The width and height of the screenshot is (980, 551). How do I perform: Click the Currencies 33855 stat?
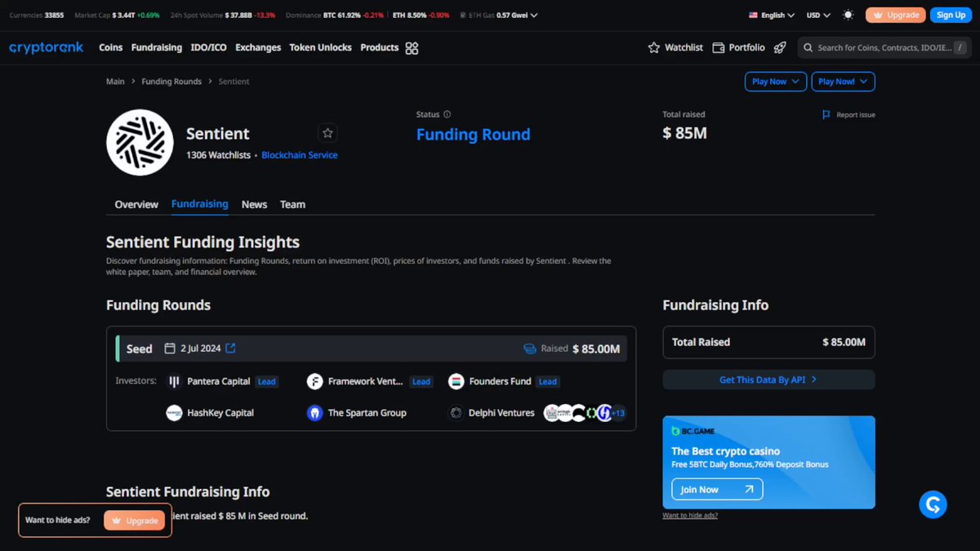(36, 15)
